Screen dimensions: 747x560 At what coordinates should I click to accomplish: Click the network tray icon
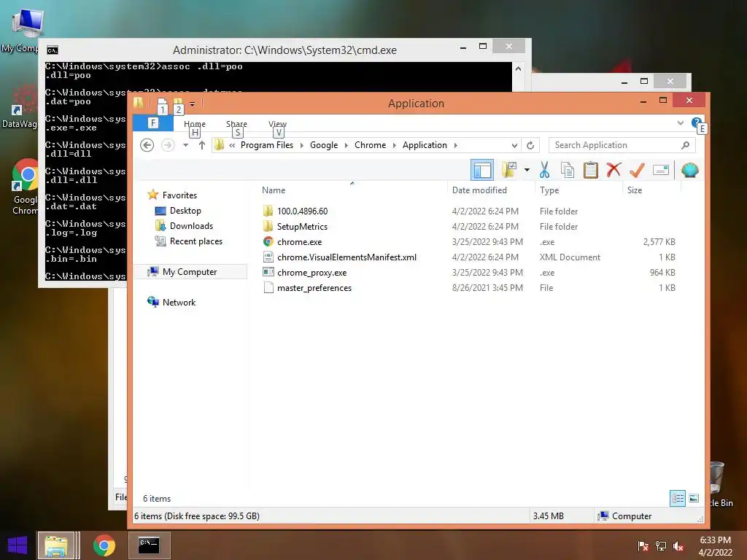(661, 546)
